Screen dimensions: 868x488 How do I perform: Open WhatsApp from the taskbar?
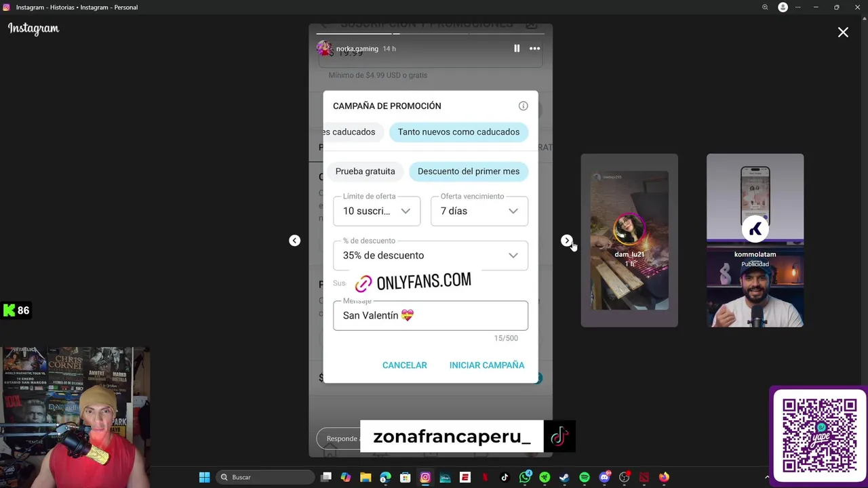click(525, 477)
